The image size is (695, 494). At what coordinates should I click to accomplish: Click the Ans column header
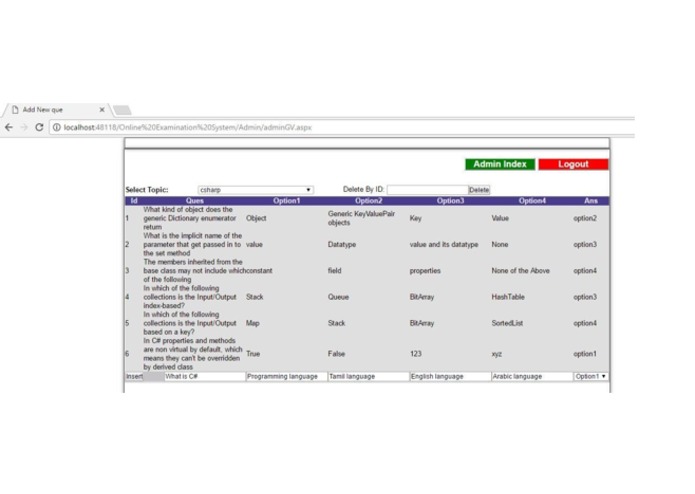(x=591, y=201)
